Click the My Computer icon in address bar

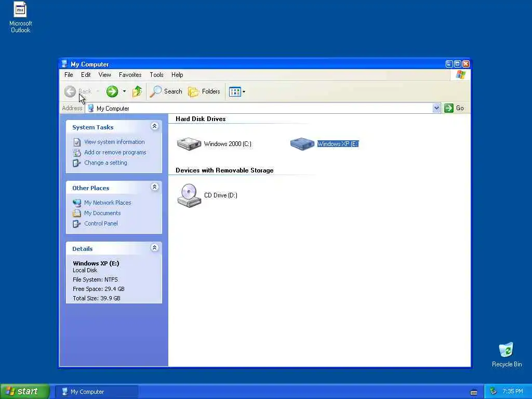90,108
